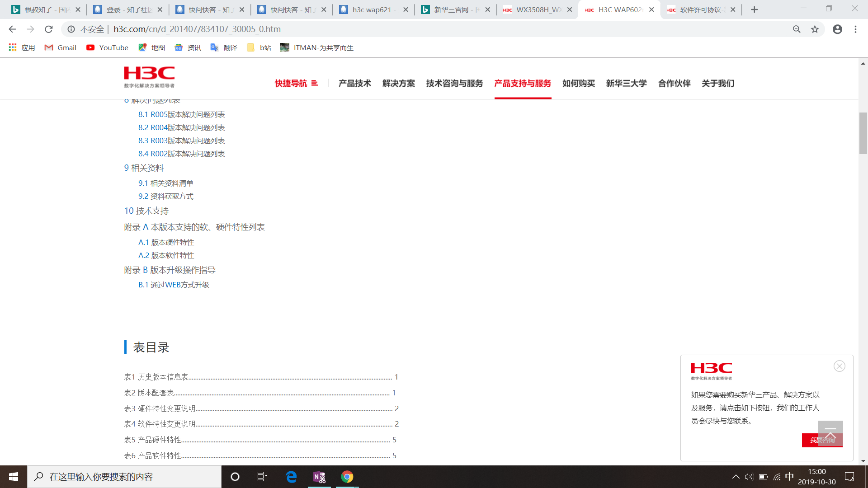Image resolution: width=868 pixels, height=488 pixels.
Task: Close the H3C consultation popup
Action: [840, 366]
